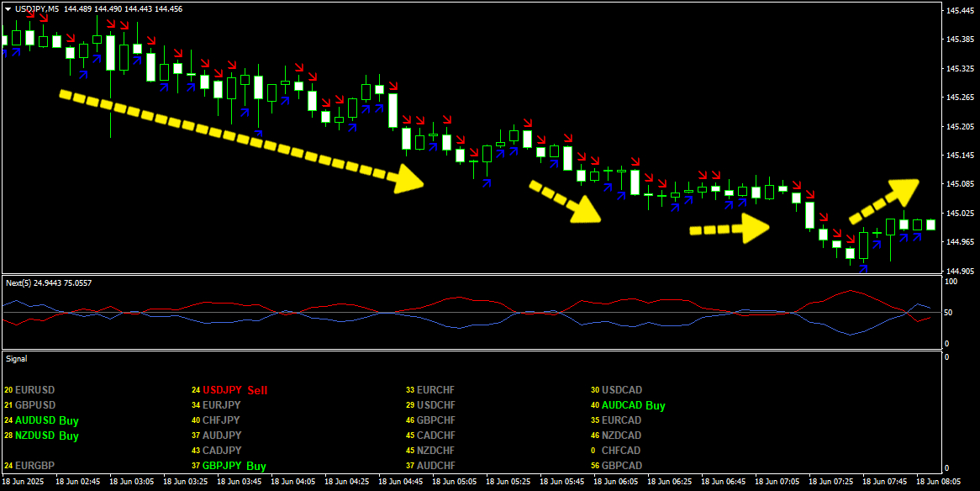Image resolution: width=980 pixels, height=491 pixels.
Task: Click the upward-pointing yellow dashed arrow
Action: point(884,200)
